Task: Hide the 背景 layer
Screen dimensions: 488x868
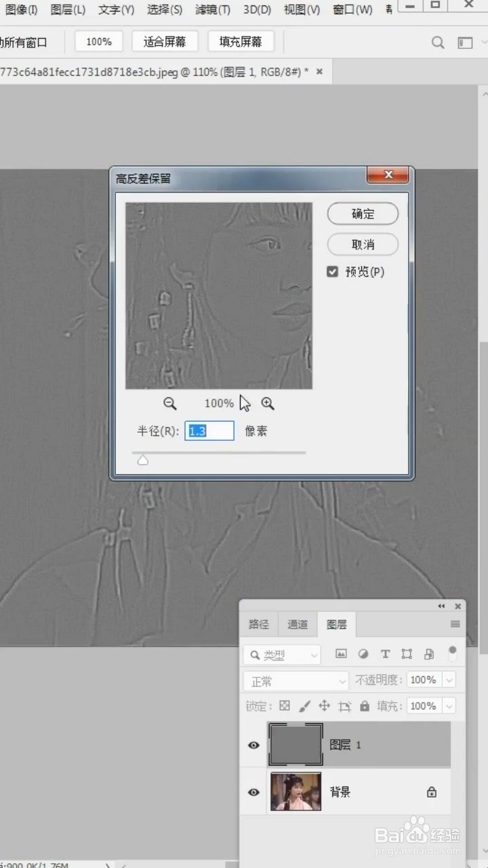Action: click(253, 791)
